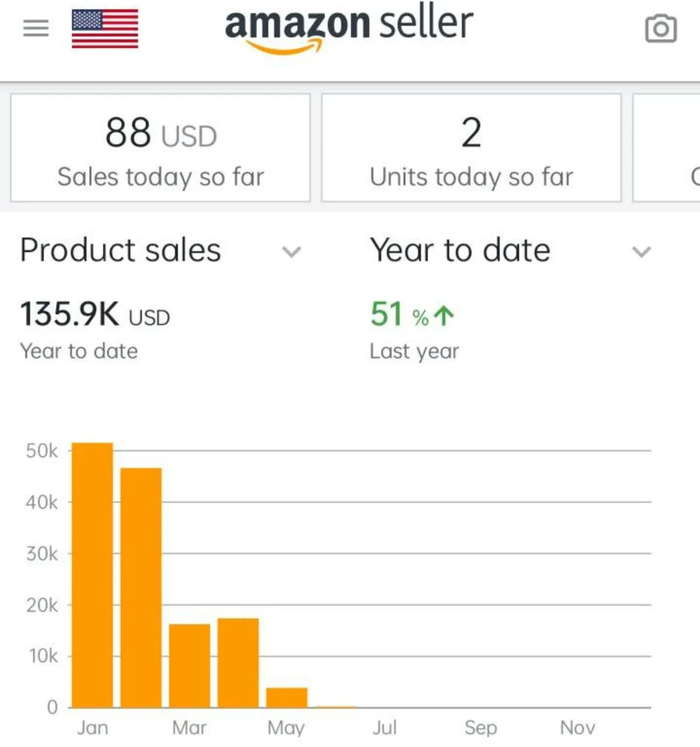
Task: Tap the partially visible third summary card
Action: click(668, 148)
